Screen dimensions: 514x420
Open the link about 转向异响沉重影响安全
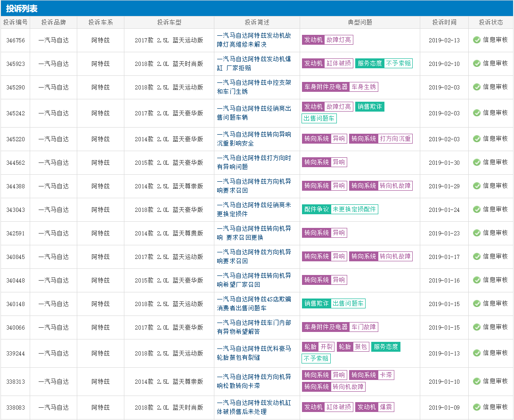click(254, 139)
